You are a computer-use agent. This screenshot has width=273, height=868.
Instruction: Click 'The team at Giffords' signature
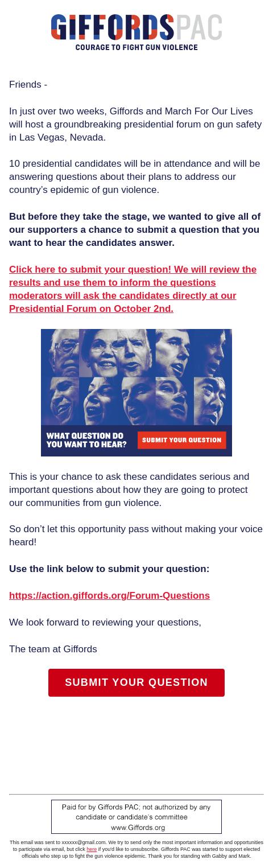[x=53, y=649]
